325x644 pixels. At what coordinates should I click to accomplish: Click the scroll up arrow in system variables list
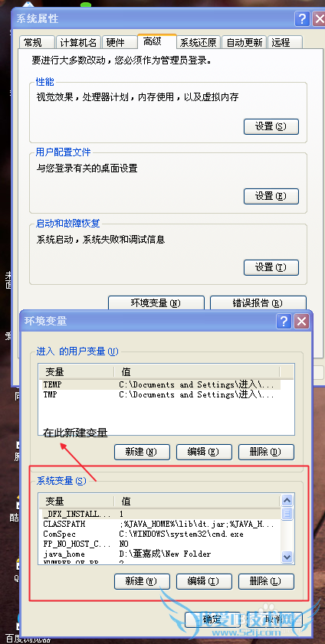point(287,500)
